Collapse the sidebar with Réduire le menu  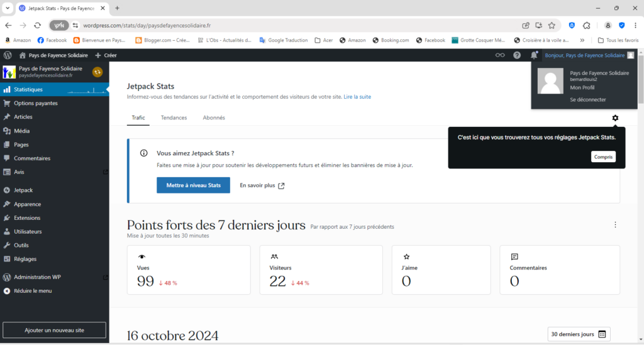click(32, 291)
